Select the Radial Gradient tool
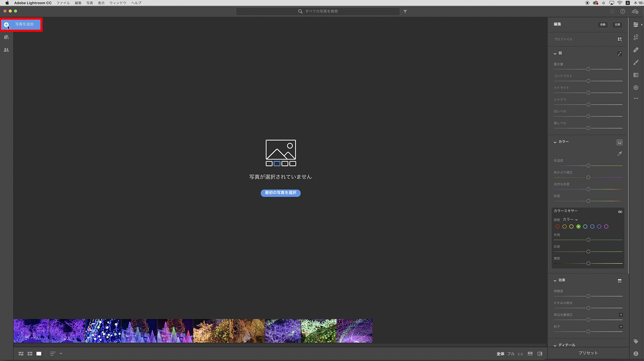 click(636, 88)
